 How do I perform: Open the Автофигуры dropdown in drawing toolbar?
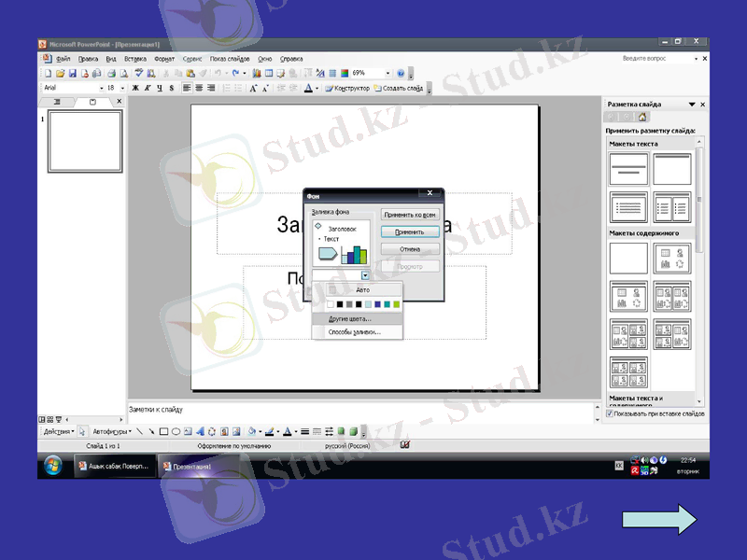click(x=112, y=431)
